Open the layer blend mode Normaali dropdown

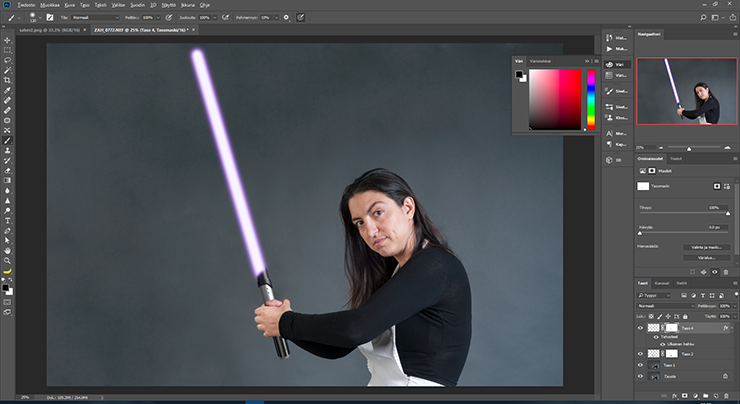(x=666, y=306)
